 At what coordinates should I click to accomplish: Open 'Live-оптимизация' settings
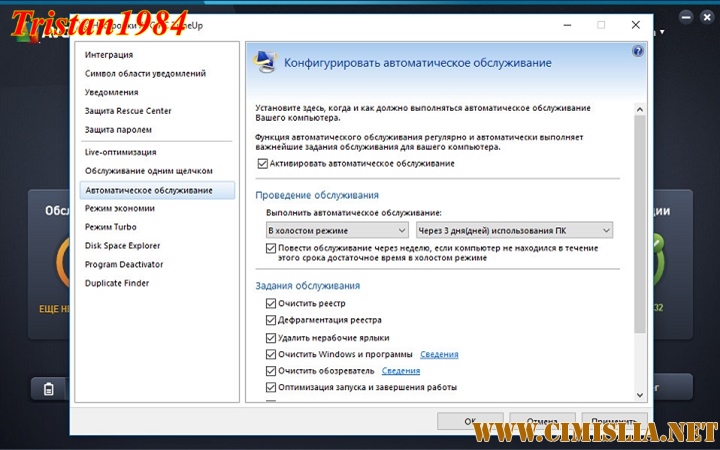pos(120,152)
